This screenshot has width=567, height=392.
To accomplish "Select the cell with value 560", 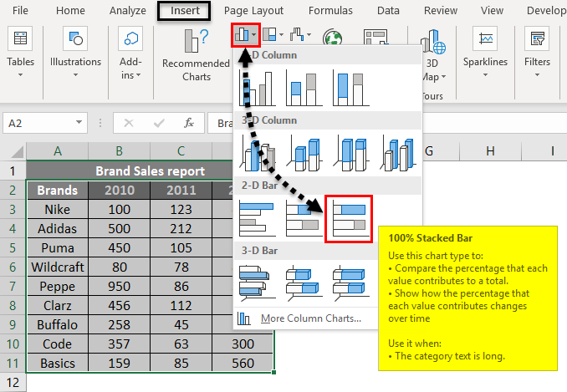I will pyautogui.click(x=243, y=363).
